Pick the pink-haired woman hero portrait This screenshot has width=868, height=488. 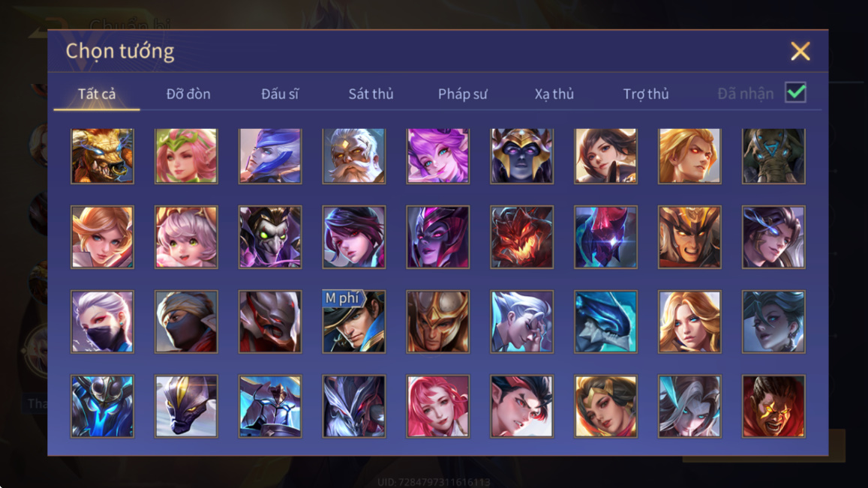coord(438,406)
